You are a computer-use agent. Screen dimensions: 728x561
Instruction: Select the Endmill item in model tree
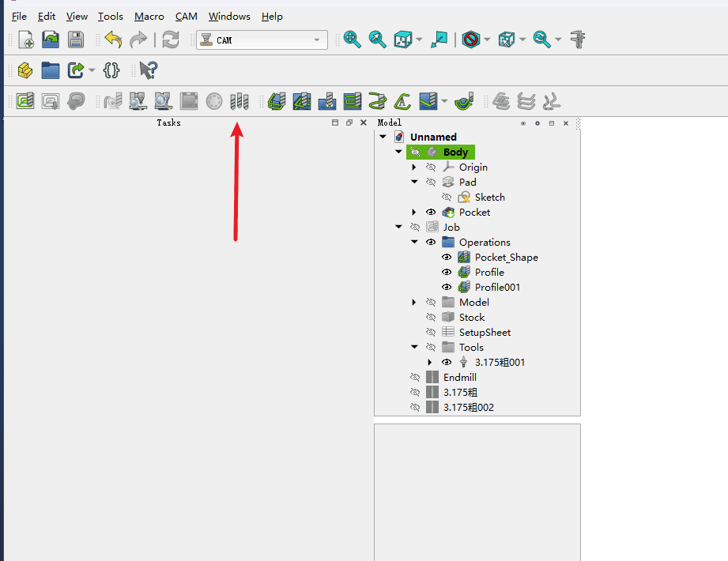click(x=459, y=378)
